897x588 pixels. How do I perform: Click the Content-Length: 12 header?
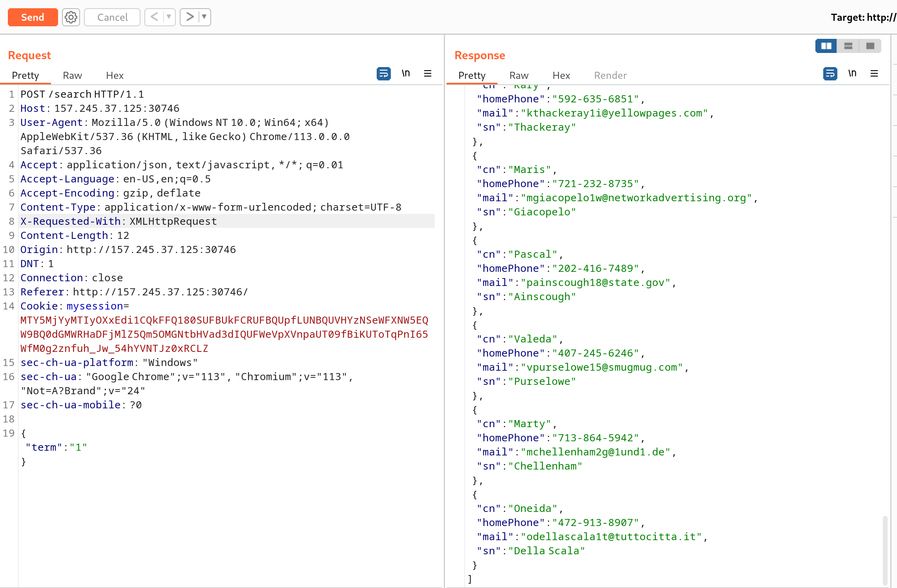coord(75,235)
